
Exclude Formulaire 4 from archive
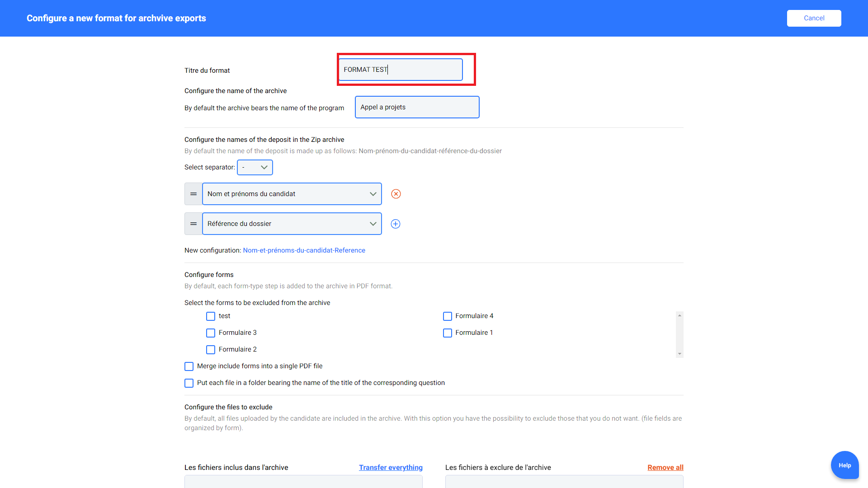(x=448, y=316)
